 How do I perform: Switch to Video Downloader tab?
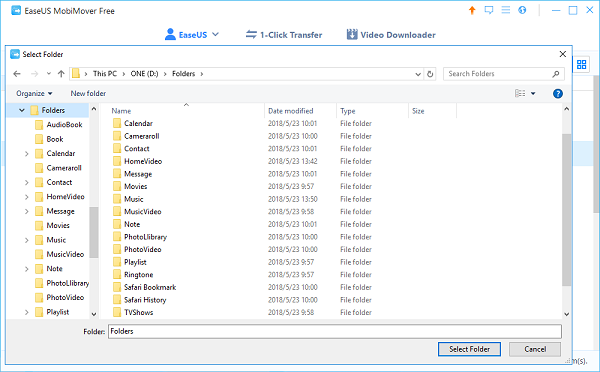point(391,35)
